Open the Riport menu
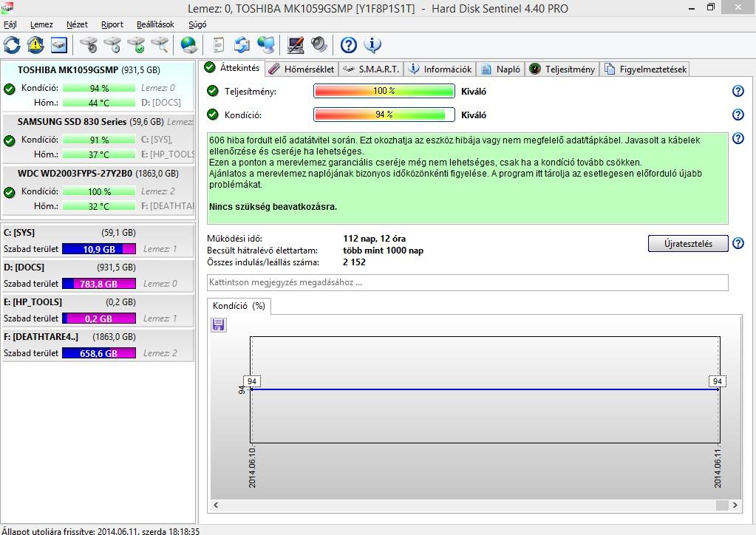The height and width of the screenshot is (535, 756). (x=112, y=24)
